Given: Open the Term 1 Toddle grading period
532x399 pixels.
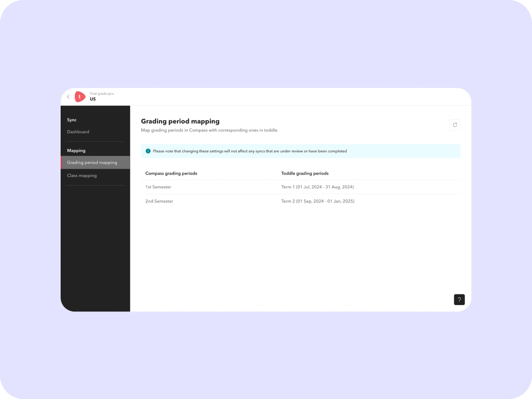Looking at the screenshot, I should tap(317, 187).
